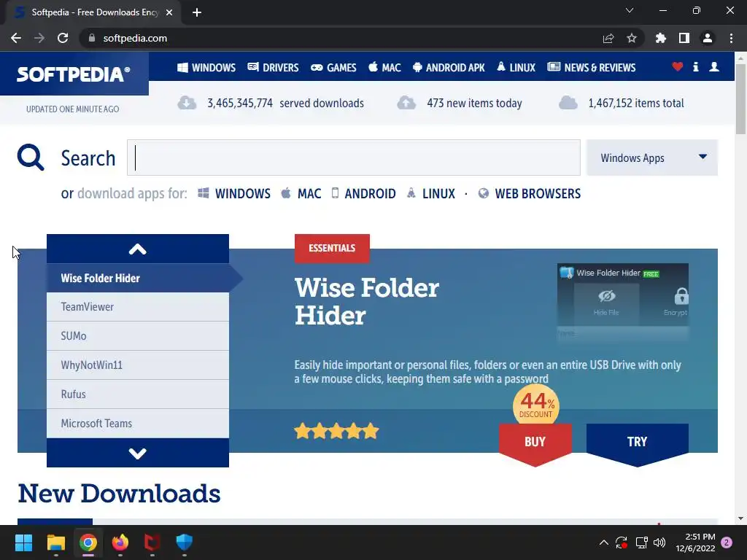This screenshot has height=560, width=747.
Task: Click the down chevron in essentials list
Action: pos(138,453)
